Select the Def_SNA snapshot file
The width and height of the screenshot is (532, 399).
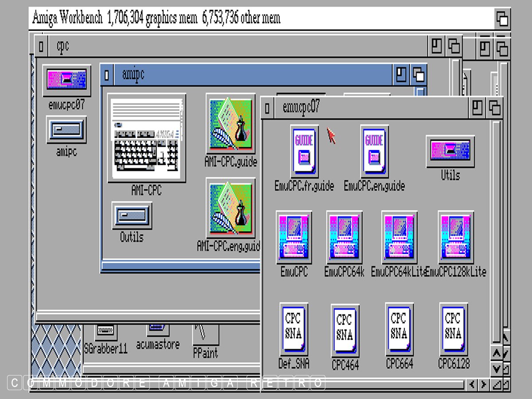(x=294, y=329)
